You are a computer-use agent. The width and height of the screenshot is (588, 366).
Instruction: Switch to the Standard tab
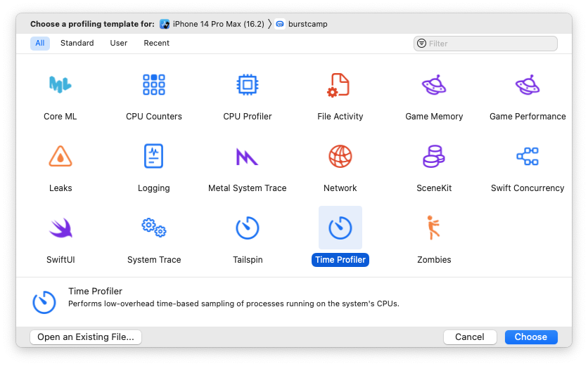coord(77,43)
